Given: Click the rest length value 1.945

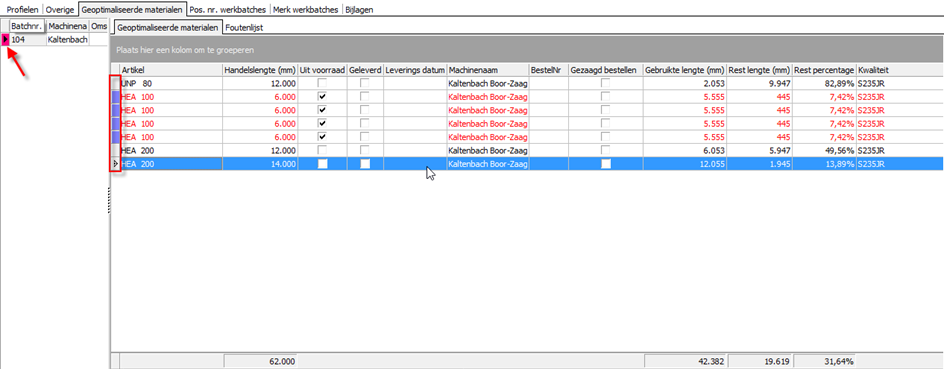Looking at the screenshot, I should (x=779, y=164).
